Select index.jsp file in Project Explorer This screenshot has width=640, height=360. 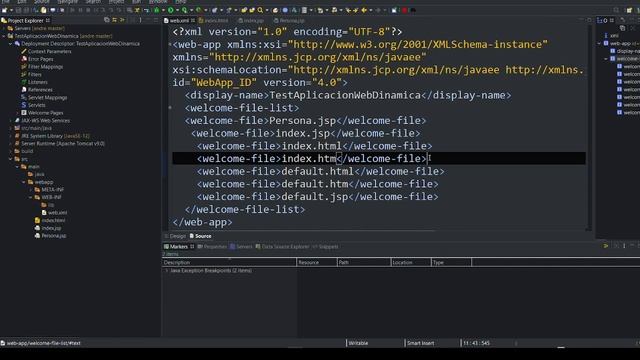[51, 228]
